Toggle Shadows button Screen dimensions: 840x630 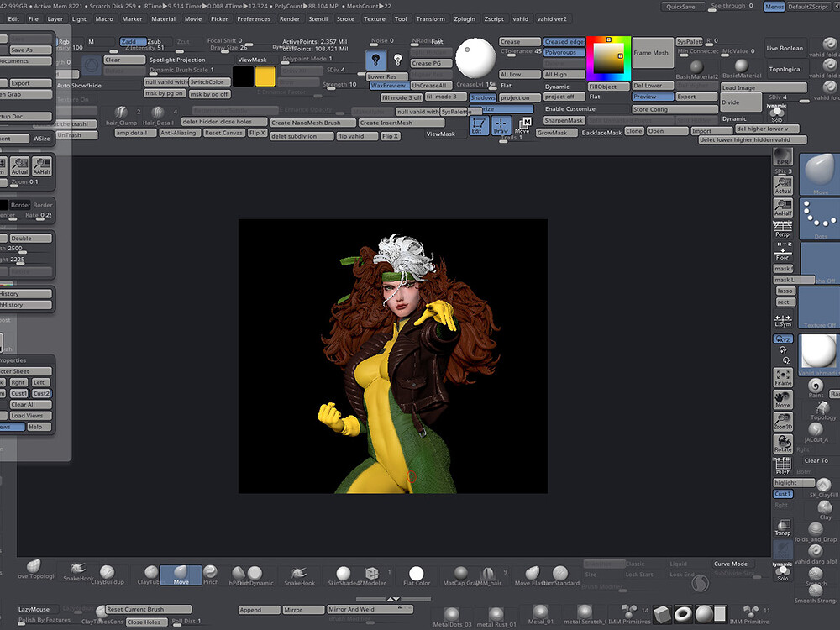click(x=483, y=97)
